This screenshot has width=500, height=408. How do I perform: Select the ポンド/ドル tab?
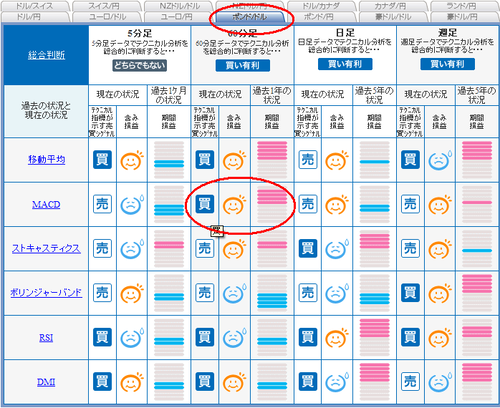(249, 17)
